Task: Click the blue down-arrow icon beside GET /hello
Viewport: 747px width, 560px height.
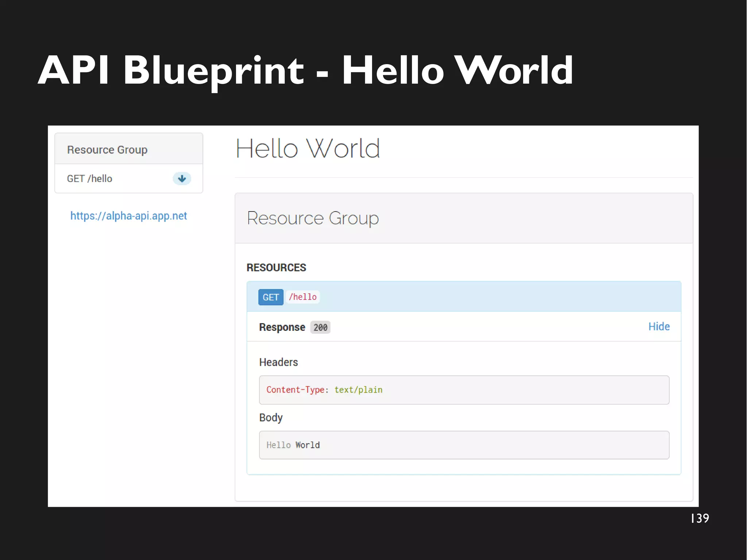Action: 182,178
